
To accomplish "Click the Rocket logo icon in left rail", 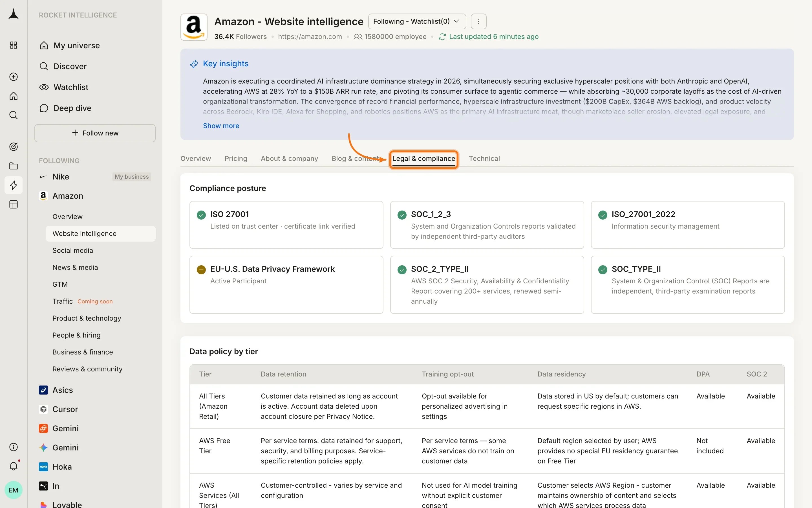I will pos(14,14).
